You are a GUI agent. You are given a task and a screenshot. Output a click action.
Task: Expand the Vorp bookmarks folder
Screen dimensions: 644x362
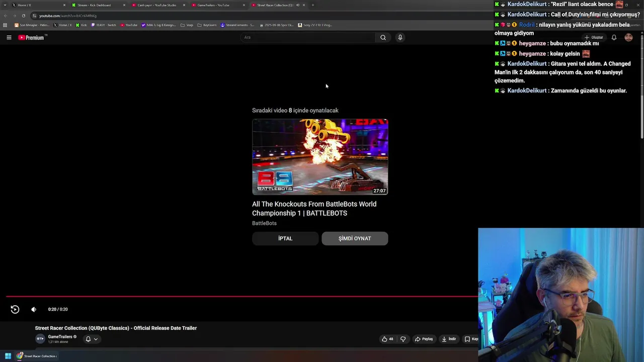[187, 25]
